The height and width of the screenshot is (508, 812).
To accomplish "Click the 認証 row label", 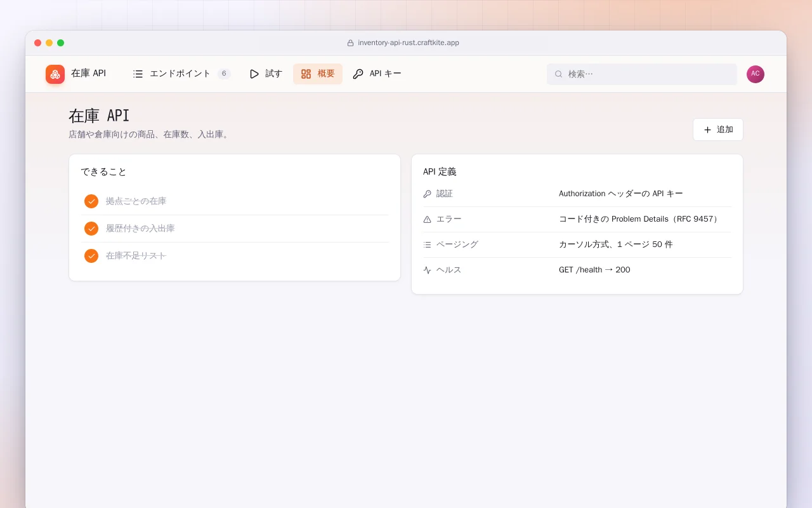I will point(445,194).
